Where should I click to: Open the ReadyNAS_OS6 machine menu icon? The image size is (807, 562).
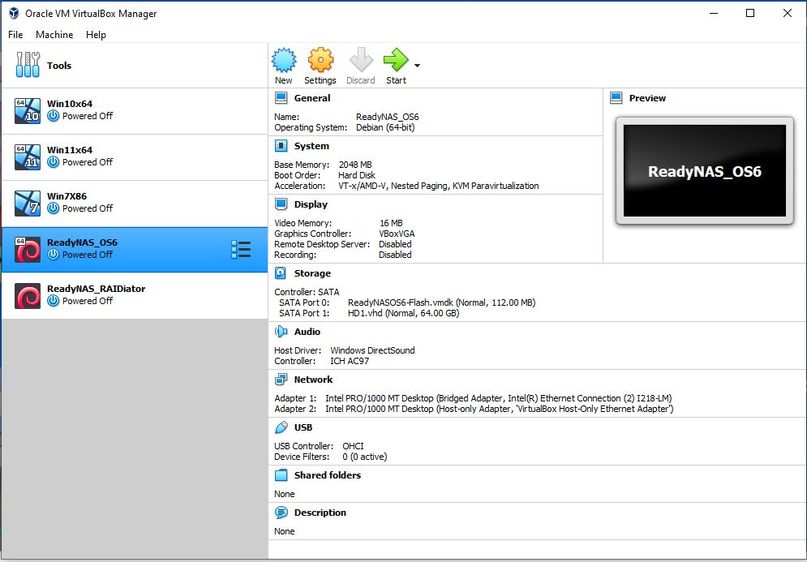(241, 249)
